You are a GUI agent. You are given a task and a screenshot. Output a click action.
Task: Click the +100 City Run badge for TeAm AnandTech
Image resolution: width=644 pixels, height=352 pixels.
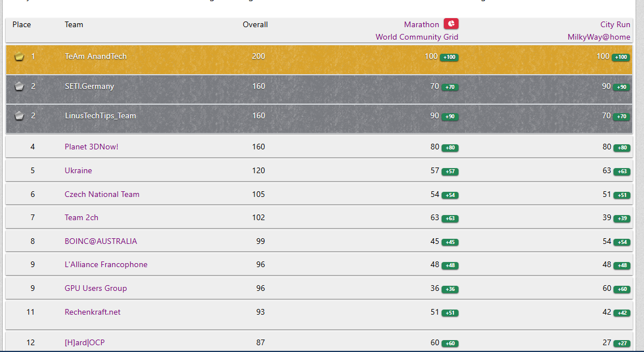pos(621,57)
